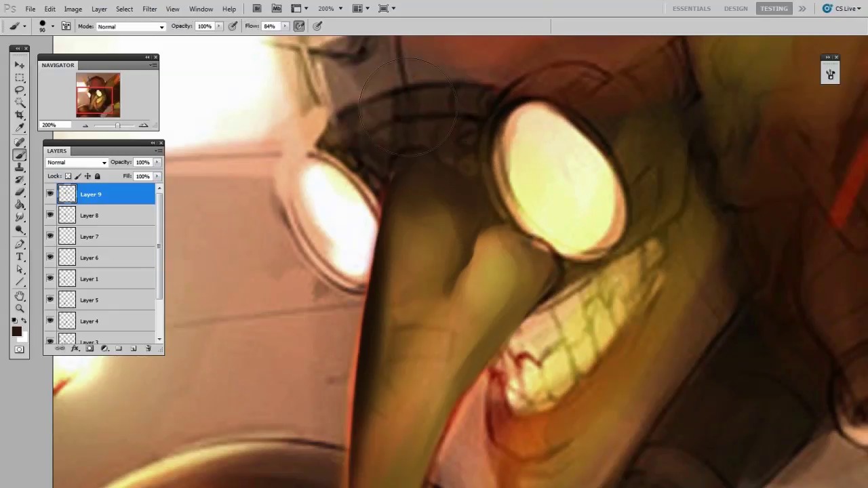The width and height of the screenshot is (868, 488).
Task: Select the Quick Selection tool
Action: tap(20, 102)
